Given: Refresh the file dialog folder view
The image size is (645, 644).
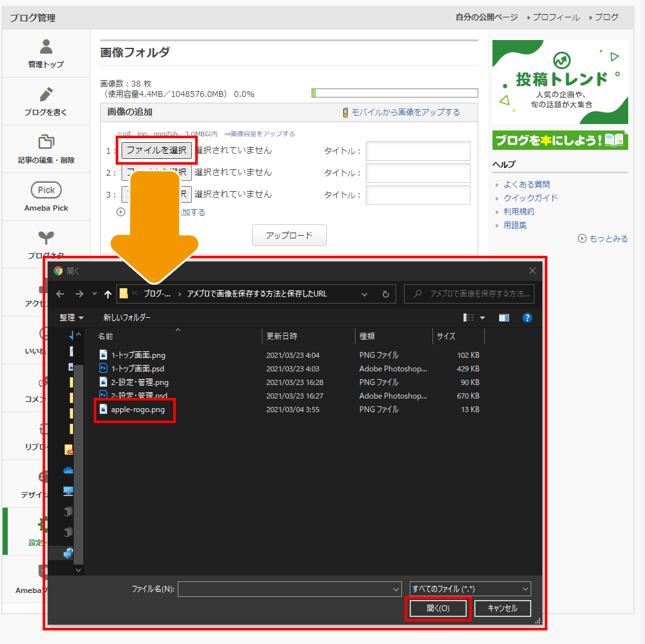Looking at the screenshot, I should (385, 294).
